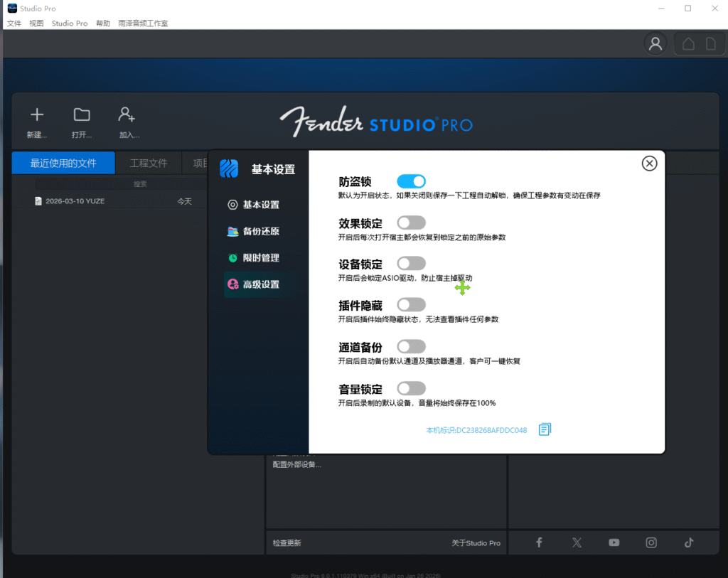This screenshot has width=728, height=578.
Task: Click the Instagram icon in the footer
Action: click(651, 542)
